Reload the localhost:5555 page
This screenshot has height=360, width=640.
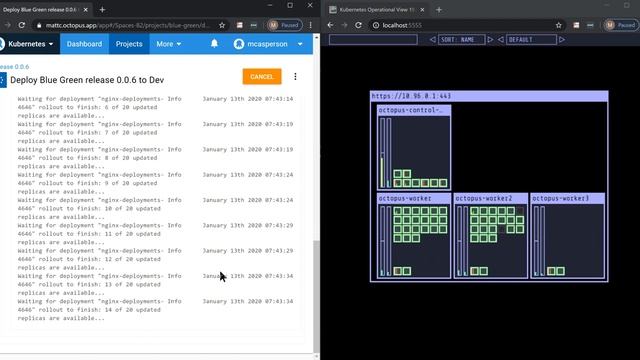(x=358, y=25)
